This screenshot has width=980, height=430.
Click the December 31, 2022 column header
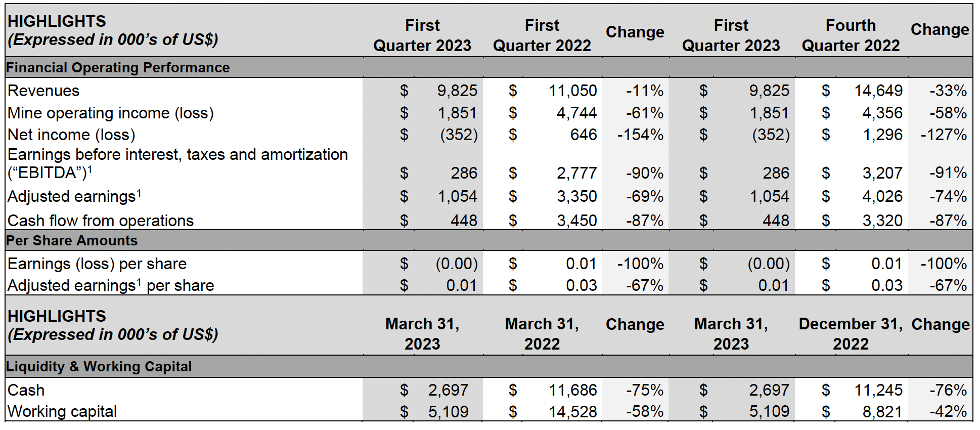851,334
